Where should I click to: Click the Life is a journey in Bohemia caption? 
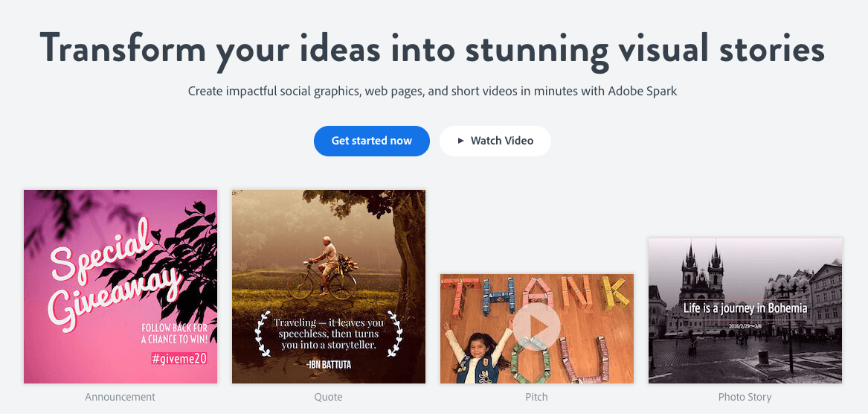[x=745, y=308]
